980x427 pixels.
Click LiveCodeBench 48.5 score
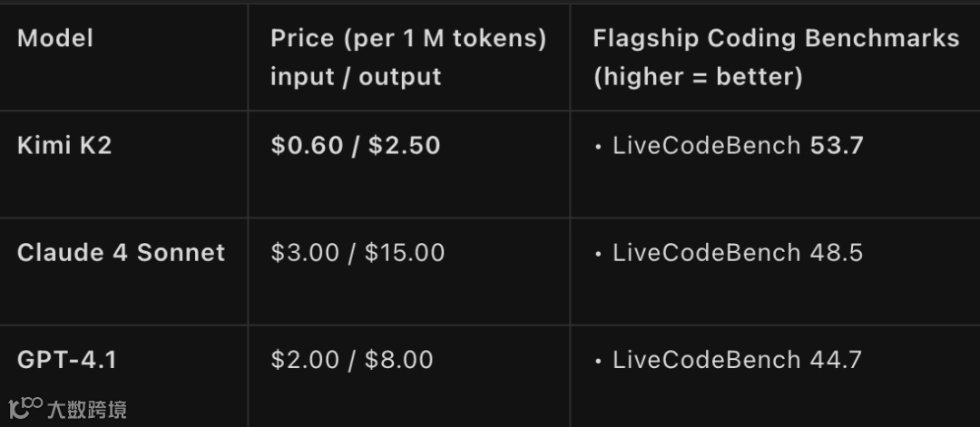738,253
